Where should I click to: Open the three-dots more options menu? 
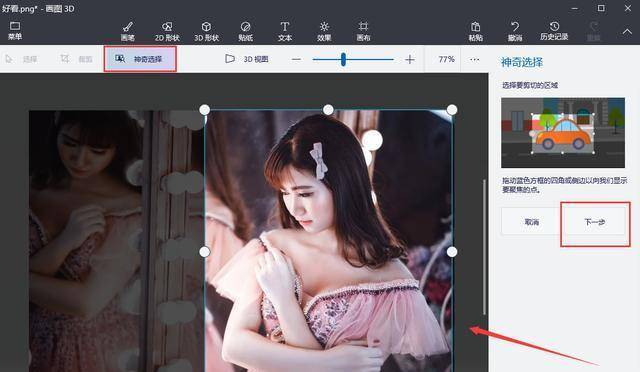click(474, 60)
